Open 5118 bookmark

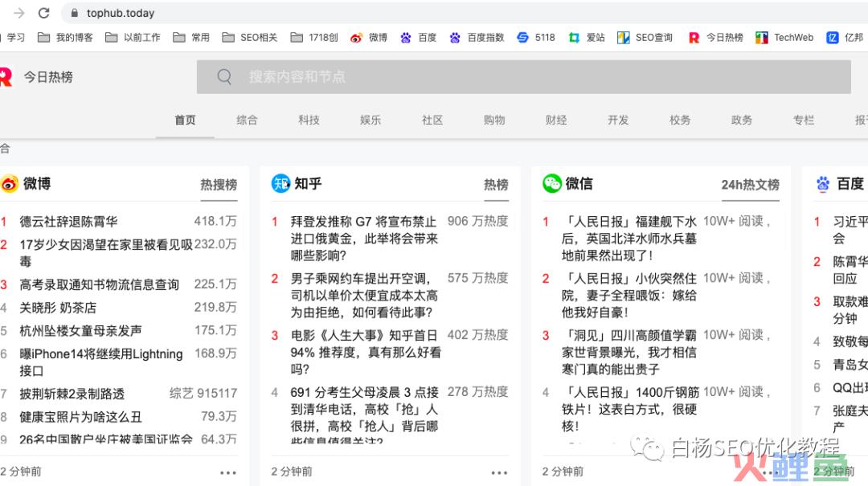536,38
